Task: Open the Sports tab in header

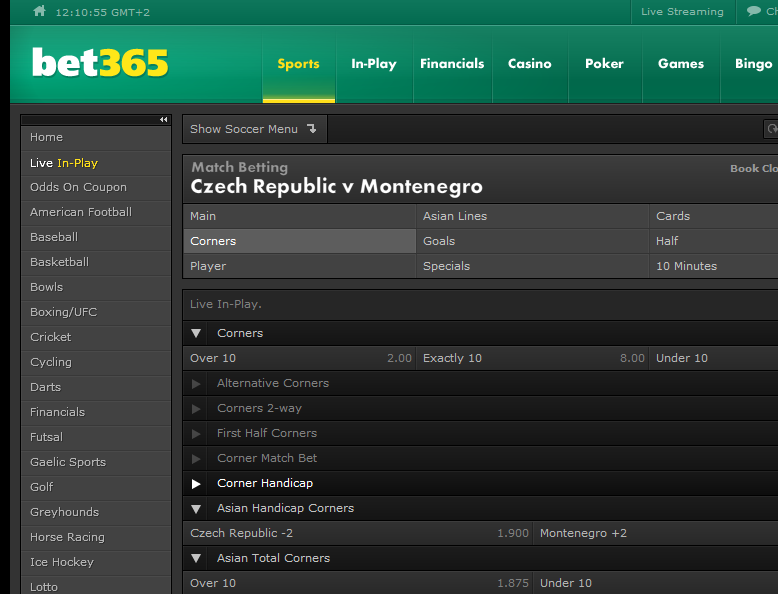Action: (299, 64)
